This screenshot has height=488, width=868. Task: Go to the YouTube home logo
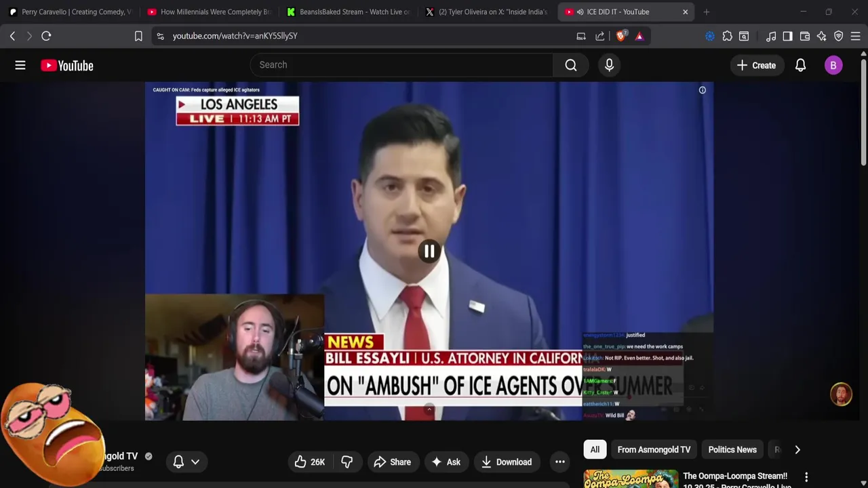pyautogui.click(x=67, y=66)
